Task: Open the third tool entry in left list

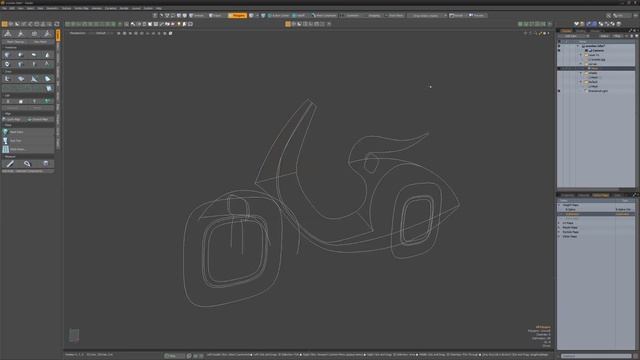Action: [x=28, y=149]
